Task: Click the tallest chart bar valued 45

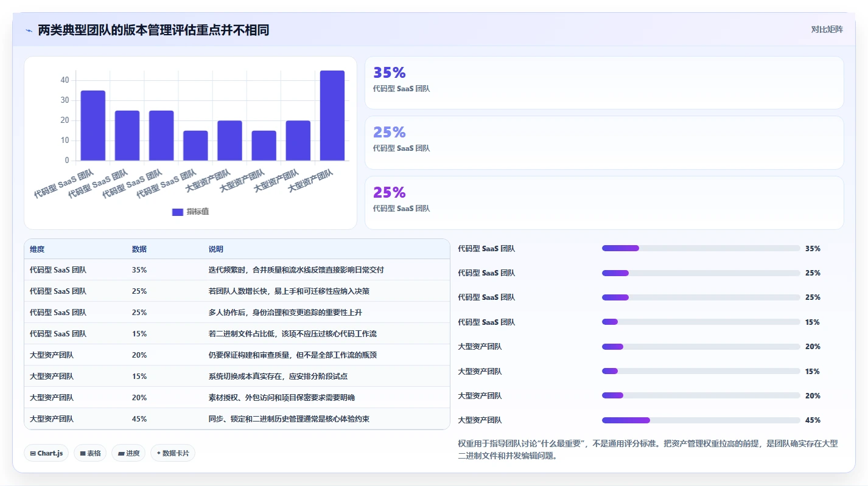Action: pyautogui.click(x=332, y=116)
